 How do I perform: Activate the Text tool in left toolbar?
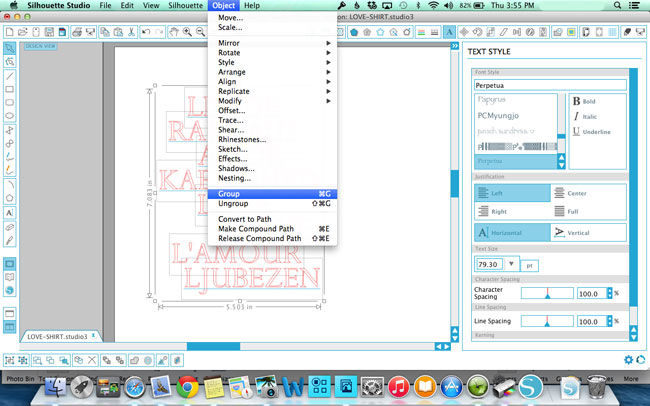click(x=10, y=213)
